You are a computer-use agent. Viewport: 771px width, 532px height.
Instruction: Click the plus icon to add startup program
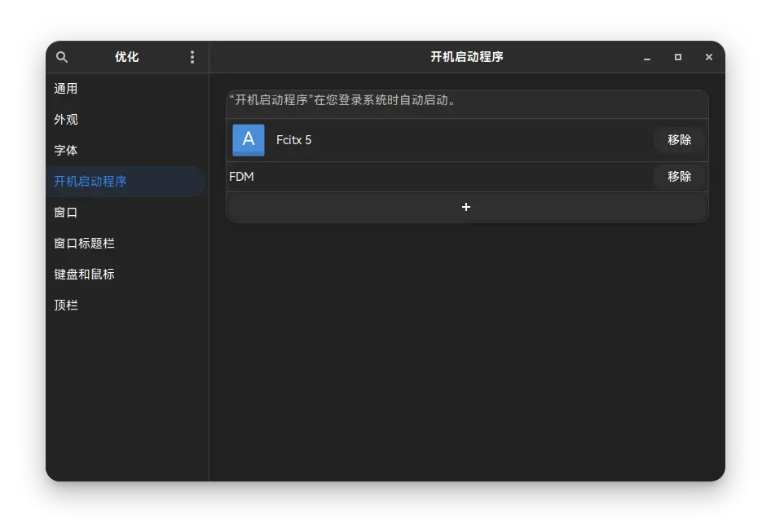click(x=466, y=207)
